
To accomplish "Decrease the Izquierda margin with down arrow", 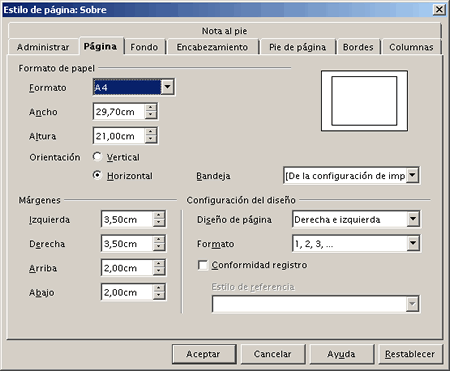I will click(x=159, y=223).
